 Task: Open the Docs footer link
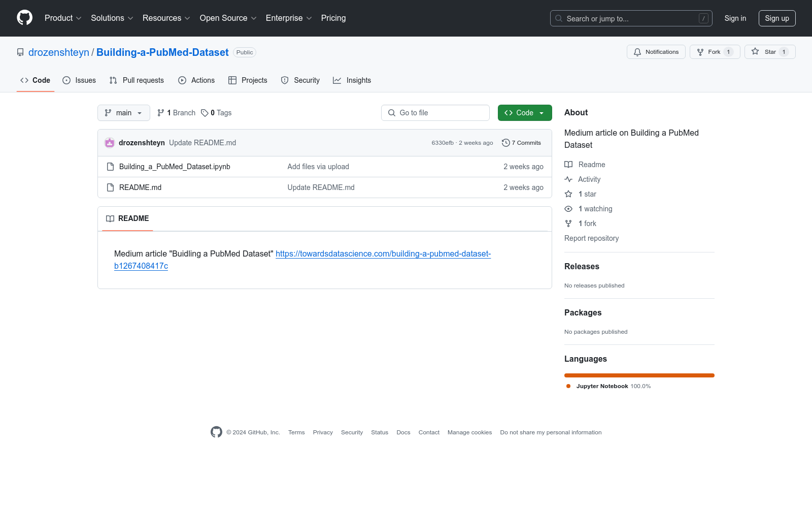[x=403, y=432]
